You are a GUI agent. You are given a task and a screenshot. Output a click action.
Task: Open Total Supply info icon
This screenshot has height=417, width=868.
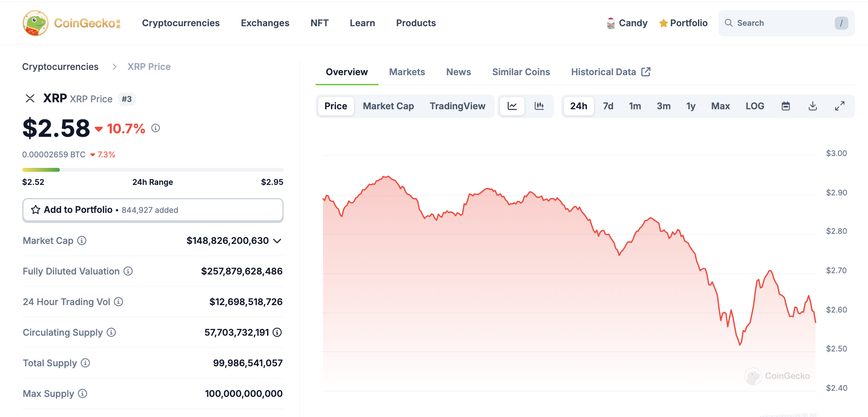coord(86,363)
